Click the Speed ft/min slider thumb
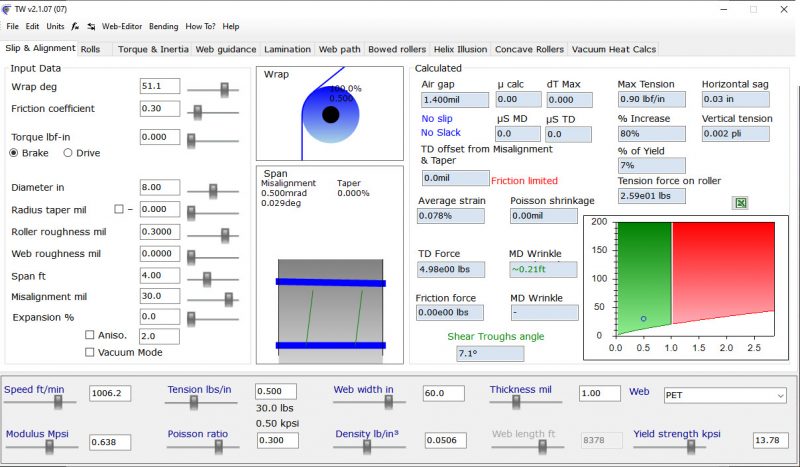Viewport: 800px width, 467px height. point(58,401)
